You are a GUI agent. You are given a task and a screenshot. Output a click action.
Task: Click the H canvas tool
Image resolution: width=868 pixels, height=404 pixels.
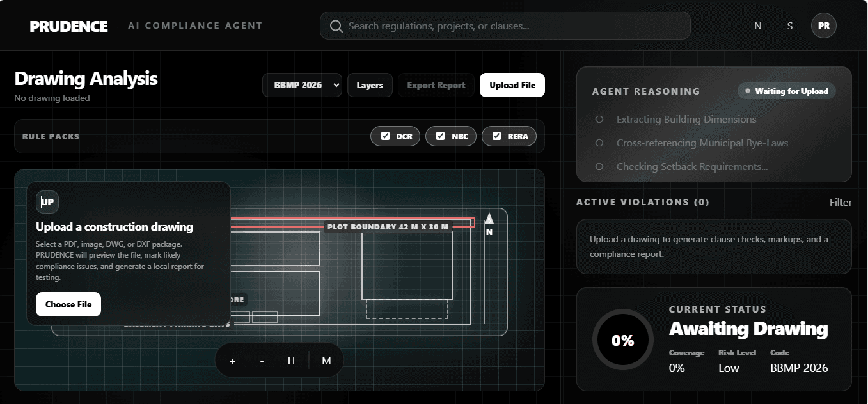click(292, 361)
